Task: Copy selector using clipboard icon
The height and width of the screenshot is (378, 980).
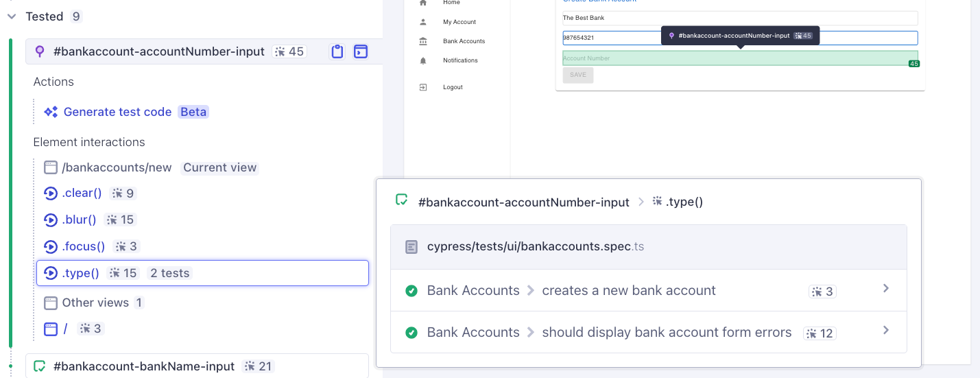Action: pyautogui.click(x=337, y=51)
